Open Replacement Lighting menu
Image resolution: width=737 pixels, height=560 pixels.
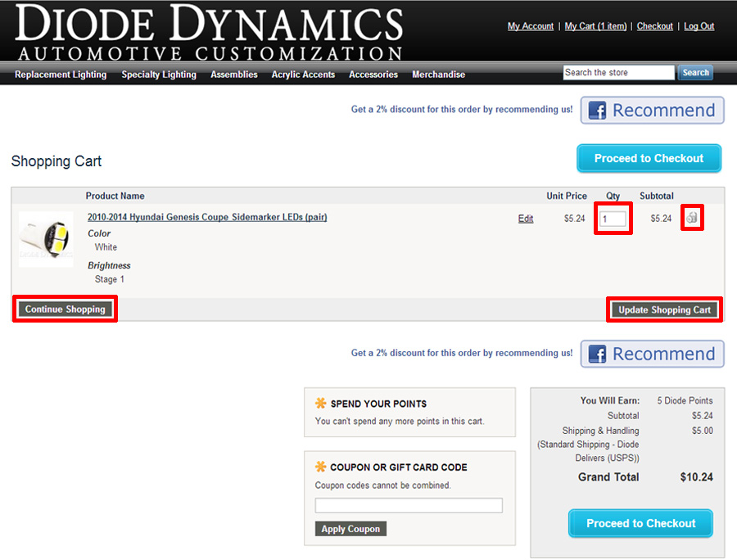click(61, 75)
